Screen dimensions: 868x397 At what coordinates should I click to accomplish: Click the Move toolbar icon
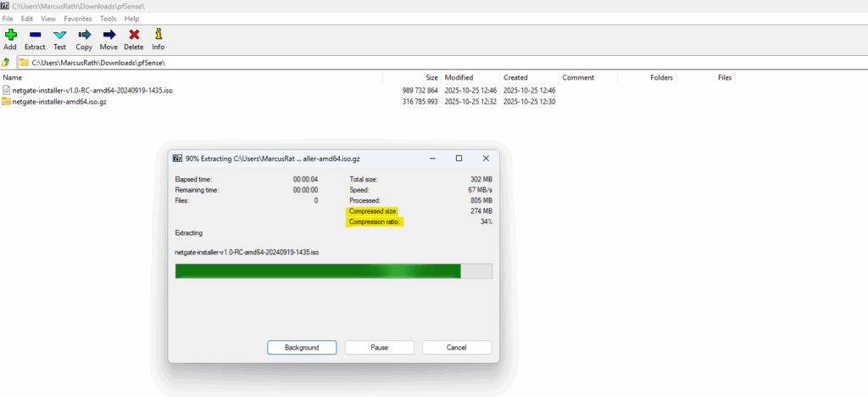coord(109,34)
